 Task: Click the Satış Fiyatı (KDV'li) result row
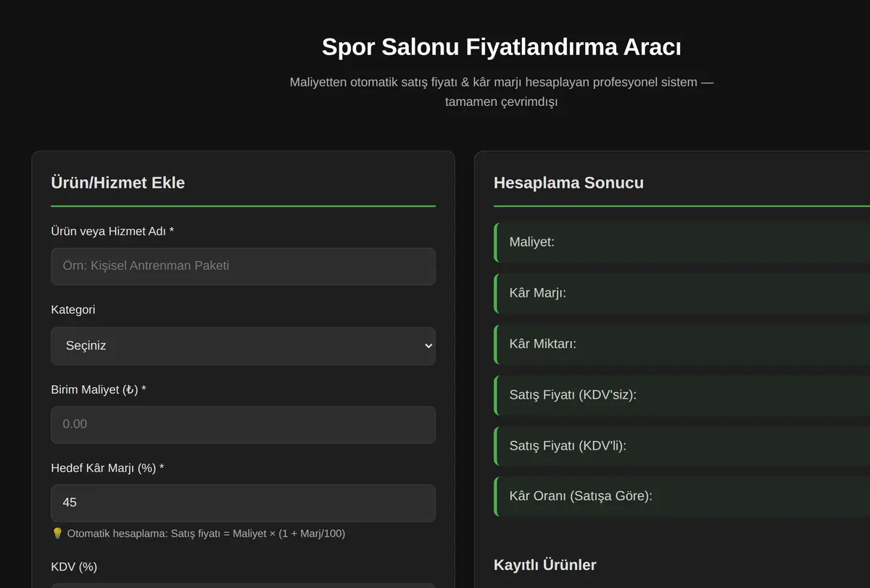click(x=681, y=445)
